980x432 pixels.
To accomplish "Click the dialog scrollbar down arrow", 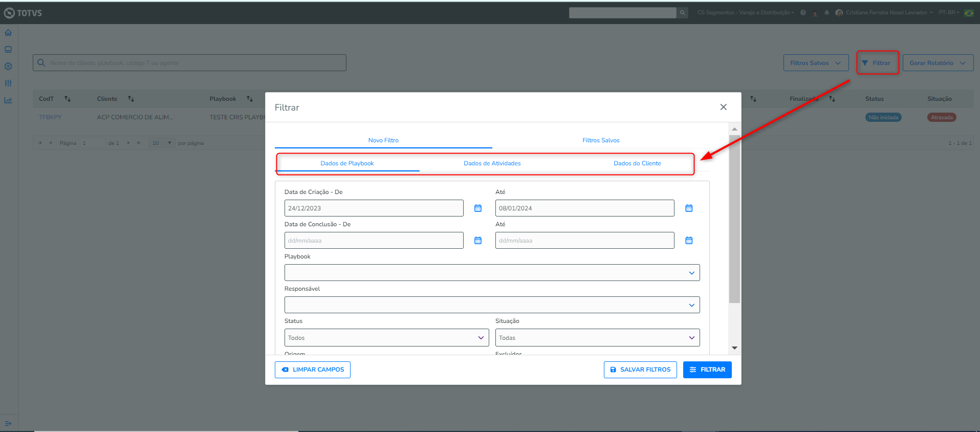I will 734,348.
